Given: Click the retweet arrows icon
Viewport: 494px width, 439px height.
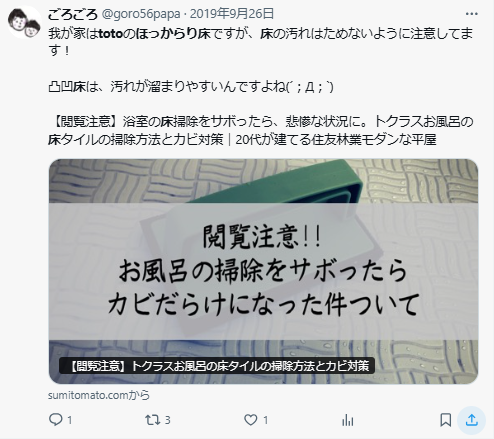Looking at the screenshot, I should tap(153, 420).
